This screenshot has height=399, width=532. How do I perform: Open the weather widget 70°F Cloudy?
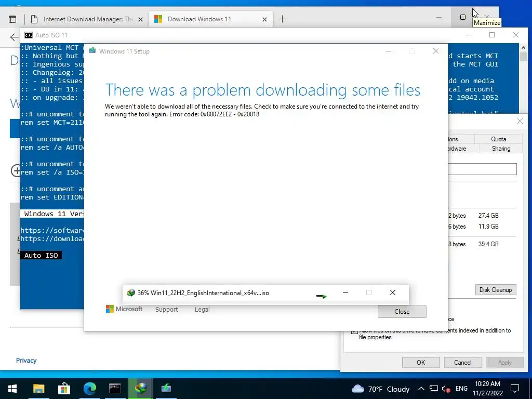pyautogui.click(x=380, y=389)
